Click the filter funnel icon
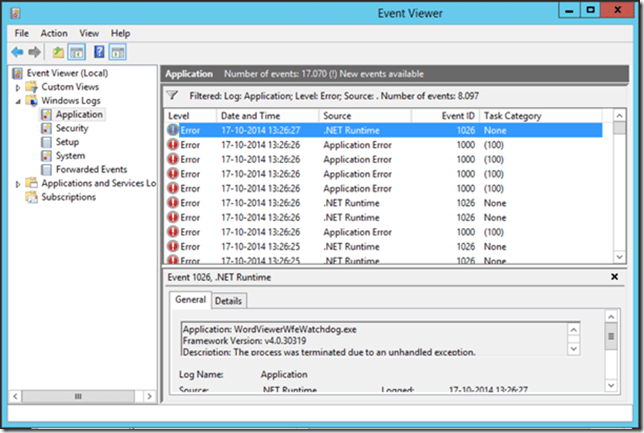This screenshot has height=433, width=644. [x=173, y=96]
